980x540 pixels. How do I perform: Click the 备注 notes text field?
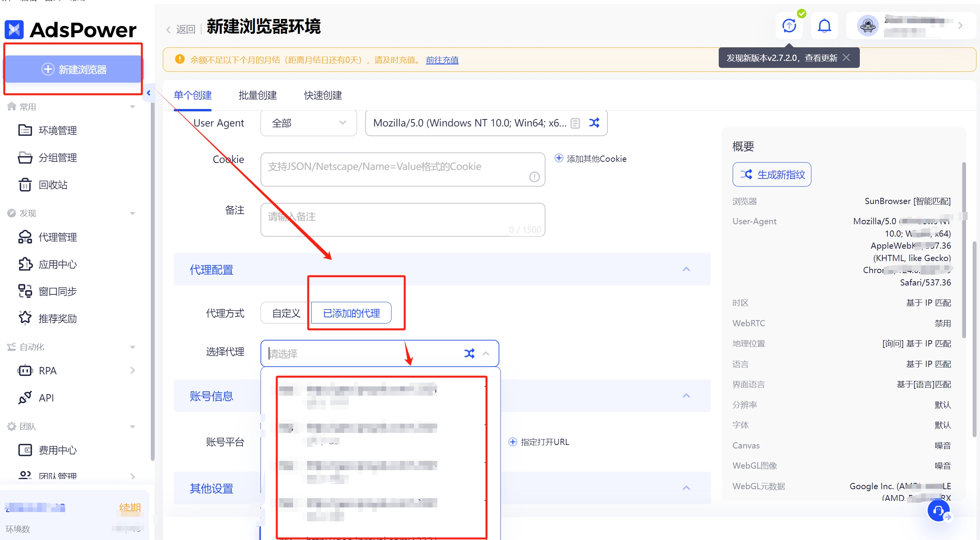[x=402, y=220]
